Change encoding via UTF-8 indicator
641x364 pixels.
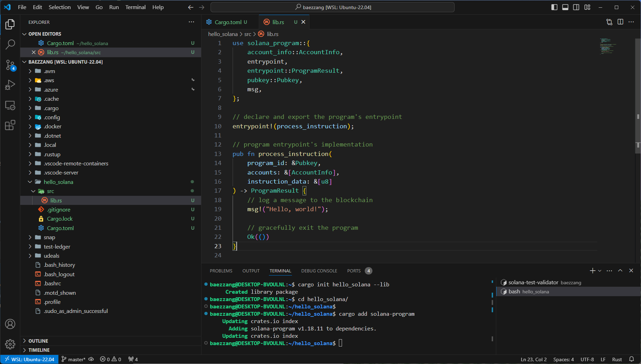(x=587, y=359)
